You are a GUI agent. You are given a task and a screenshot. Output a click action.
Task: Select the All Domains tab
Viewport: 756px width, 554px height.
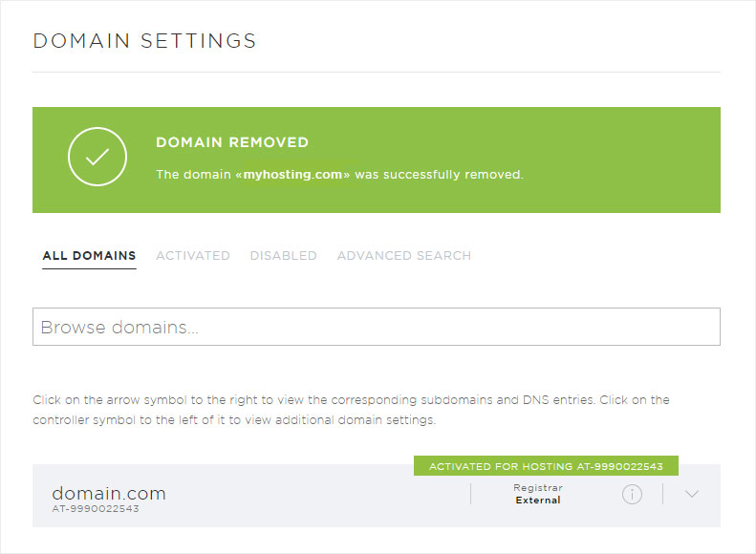pos(89,255)
